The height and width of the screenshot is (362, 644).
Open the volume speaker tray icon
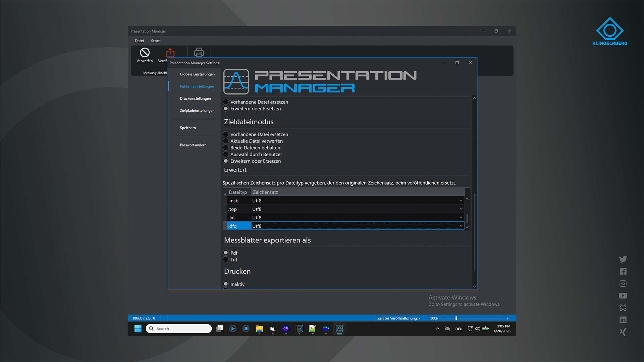point(478,328)
